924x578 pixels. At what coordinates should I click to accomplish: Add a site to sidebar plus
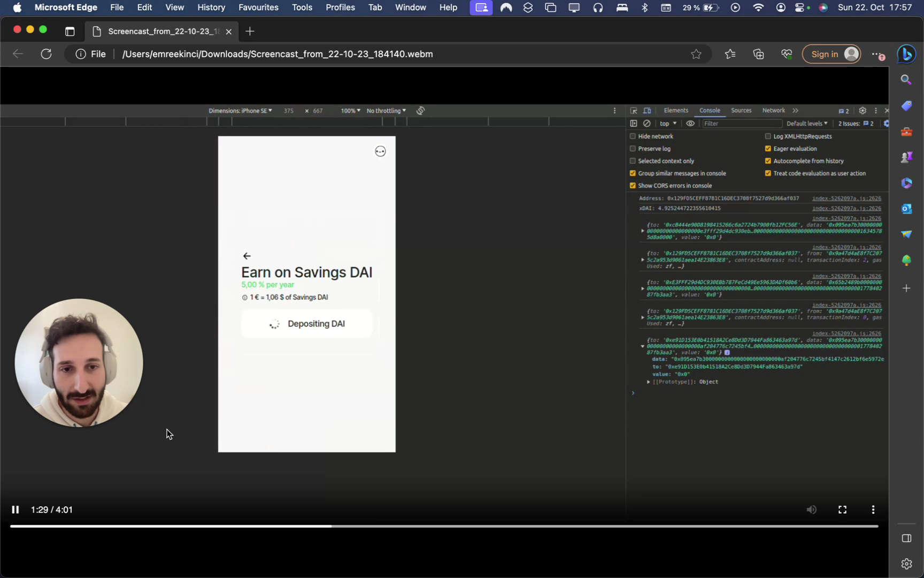click(x=906, y=288)
